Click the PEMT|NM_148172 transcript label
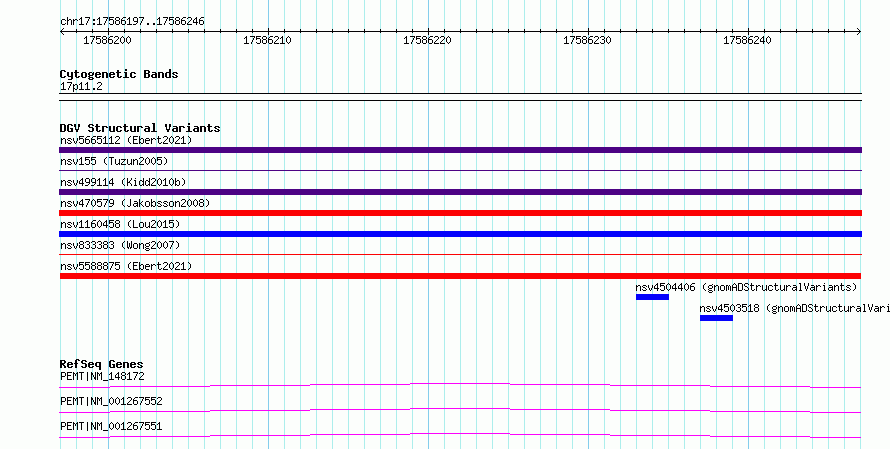Image resolution: width=890 pixels, height=449 pixels. 102,376
